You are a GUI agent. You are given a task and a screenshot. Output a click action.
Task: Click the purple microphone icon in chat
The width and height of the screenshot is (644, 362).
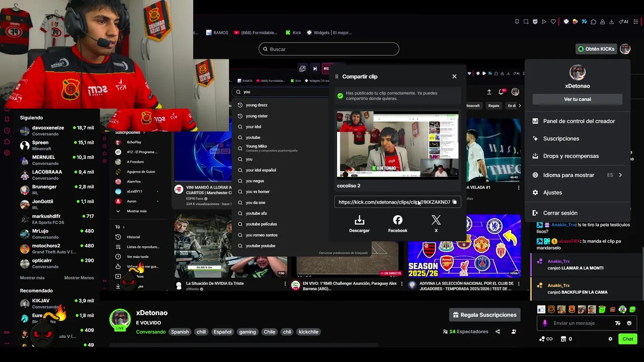[x=545, y=323]
